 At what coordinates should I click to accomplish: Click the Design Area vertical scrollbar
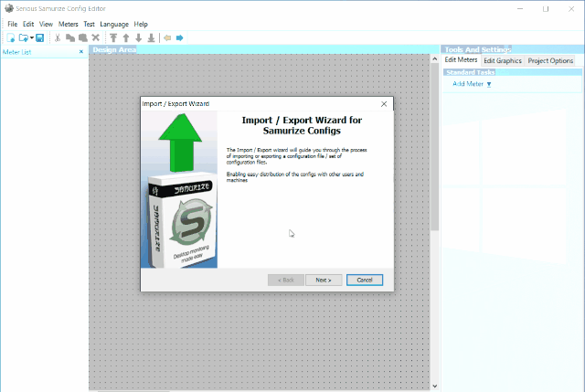tap(435, 219)
